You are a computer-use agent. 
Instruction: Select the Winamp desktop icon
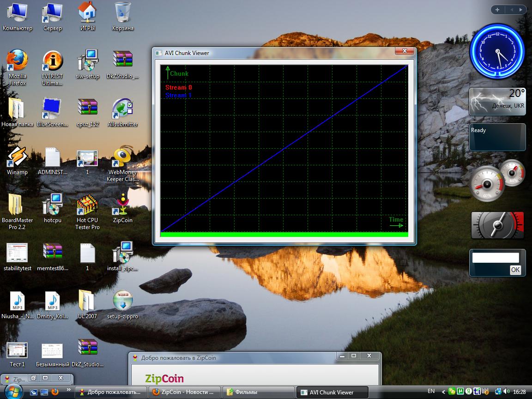pyautogui.click(x=17, y=157)
